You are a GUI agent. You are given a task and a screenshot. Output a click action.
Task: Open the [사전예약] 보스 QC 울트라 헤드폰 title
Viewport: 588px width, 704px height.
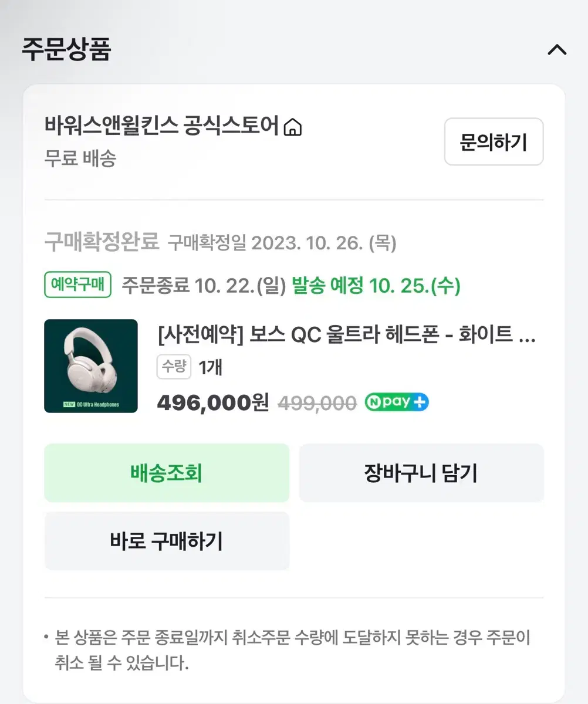coord(347,336)
